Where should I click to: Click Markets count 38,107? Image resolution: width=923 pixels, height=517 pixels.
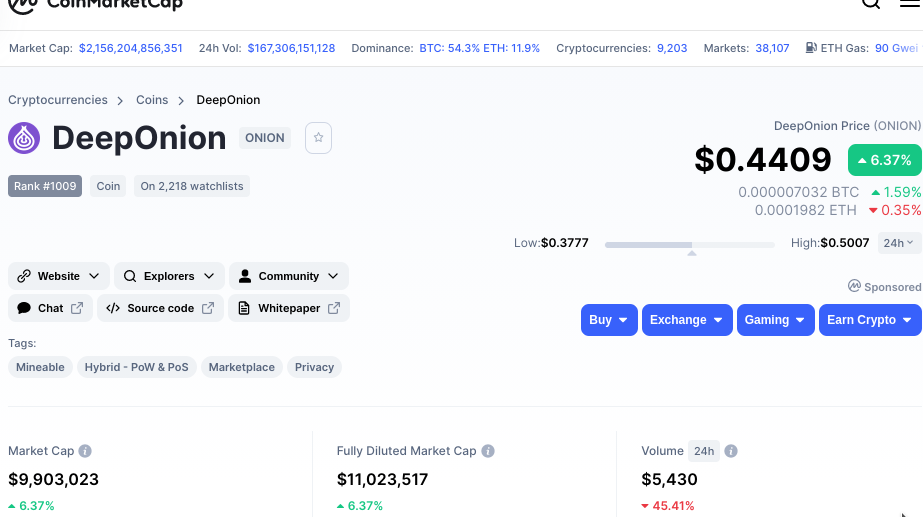772,48
